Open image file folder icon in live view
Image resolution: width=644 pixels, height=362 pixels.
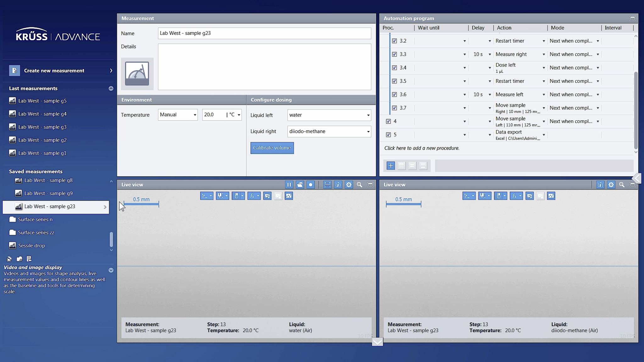tap(300, 185)
